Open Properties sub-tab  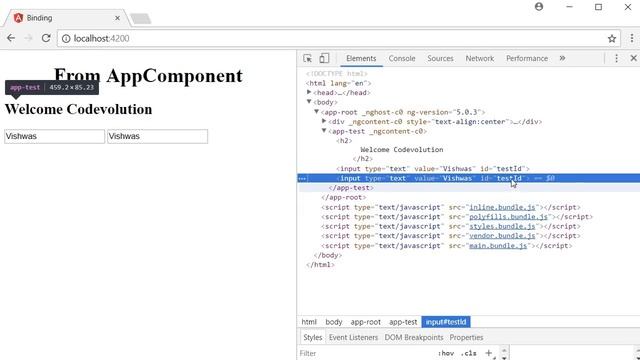point(466,338)
